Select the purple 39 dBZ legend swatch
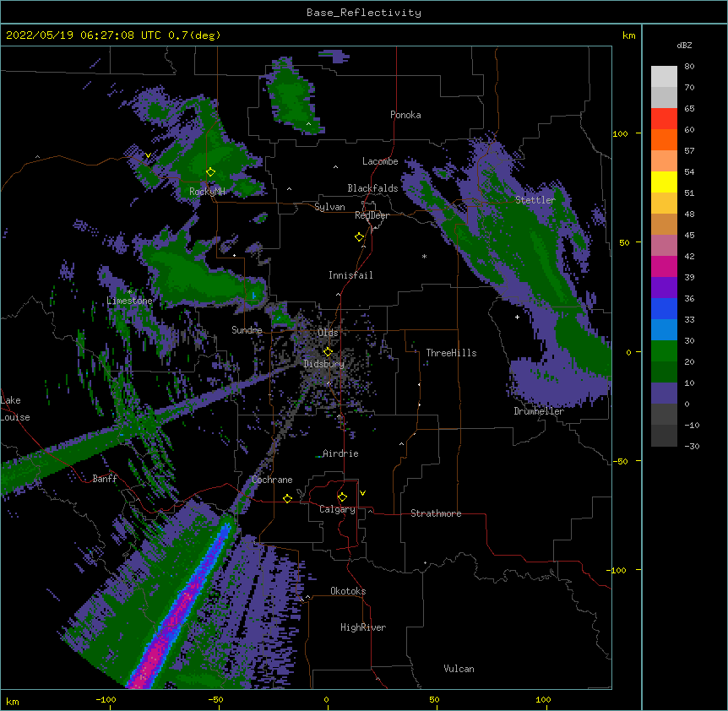This screenshot has height=711, width=728. tap(664, 288)
